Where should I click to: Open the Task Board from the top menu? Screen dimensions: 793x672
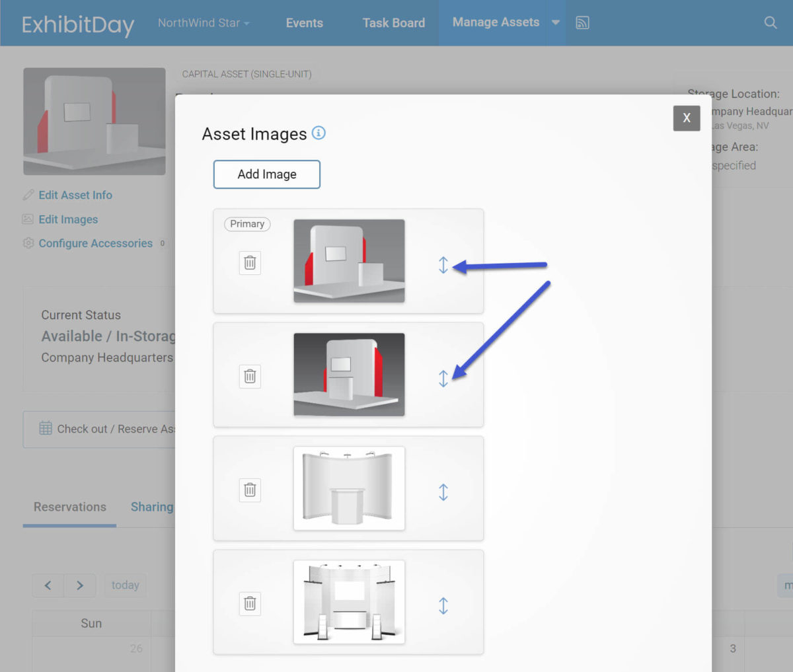tap(393, 22)
